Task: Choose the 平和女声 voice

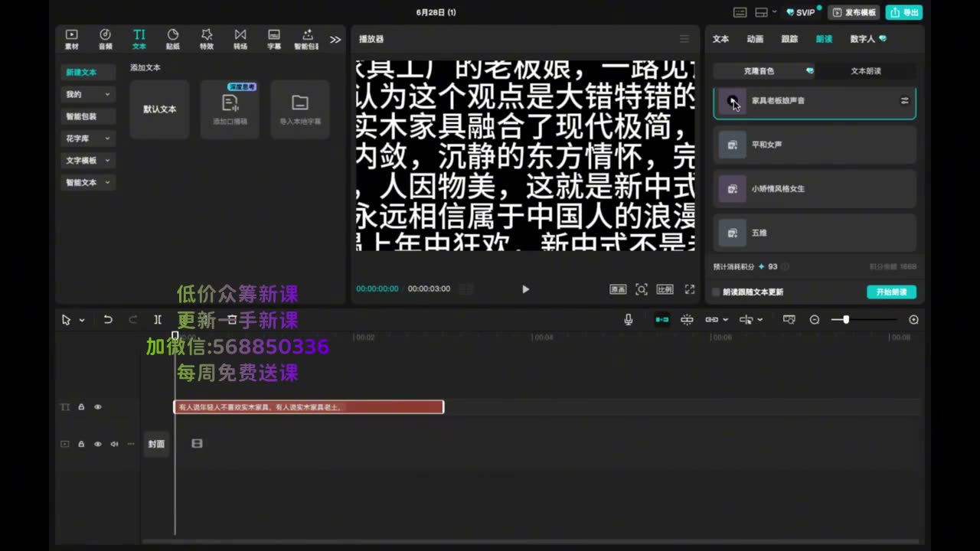Action: pyautogui.click(x=815, y=145)
